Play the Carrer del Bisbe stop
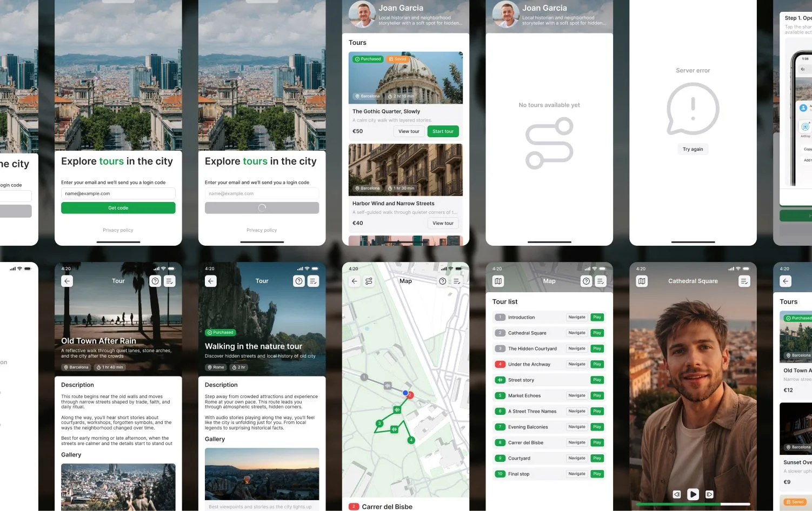812x511 pixels. tap(597, 442)
